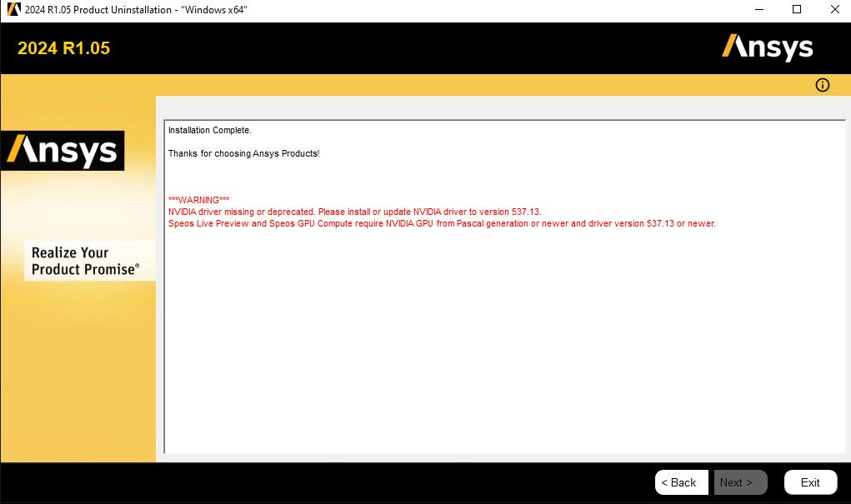Exit the uninstallation wizard
This screenshot has height=504, width=851.
[810, 482]
